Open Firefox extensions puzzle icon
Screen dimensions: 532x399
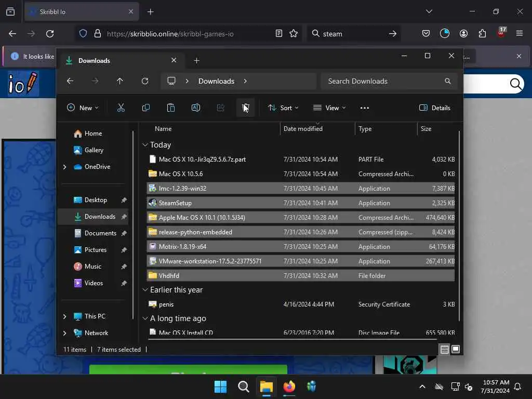coord(482,33)
